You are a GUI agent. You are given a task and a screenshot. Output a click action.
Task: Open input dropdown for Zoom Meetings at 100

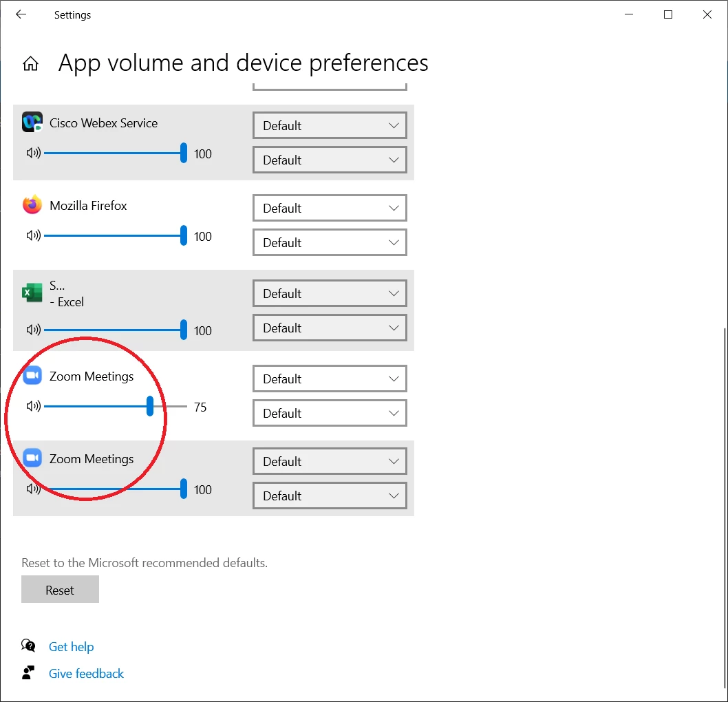330,496
